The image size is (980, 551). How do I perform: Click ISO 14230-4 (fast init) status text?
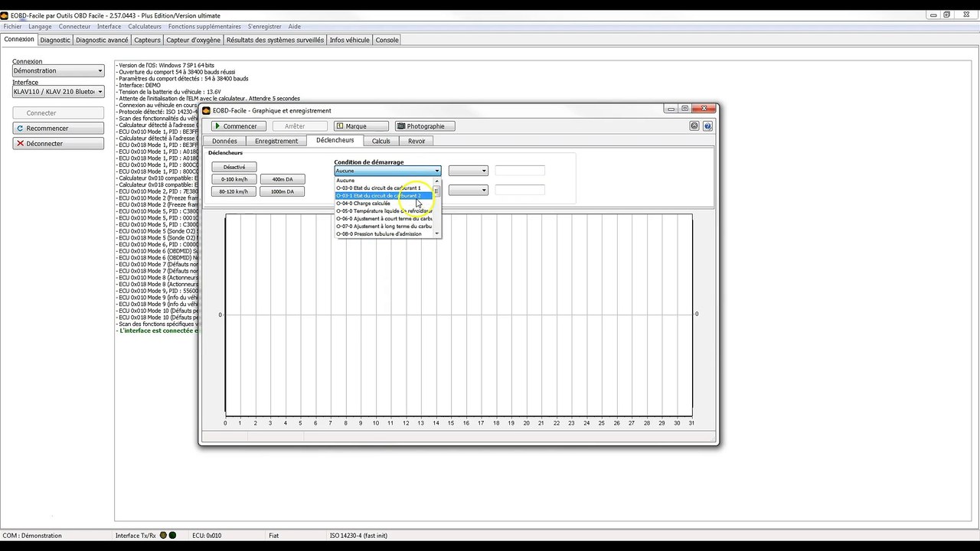[x=358, y=536]
